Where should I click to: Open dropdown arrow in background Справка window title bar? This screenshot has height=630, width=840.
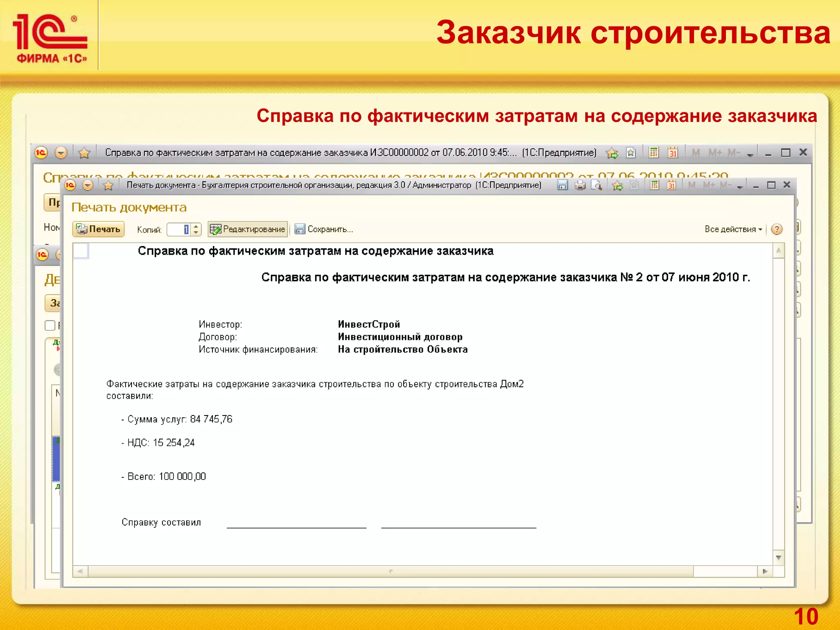tap(61, 153)
